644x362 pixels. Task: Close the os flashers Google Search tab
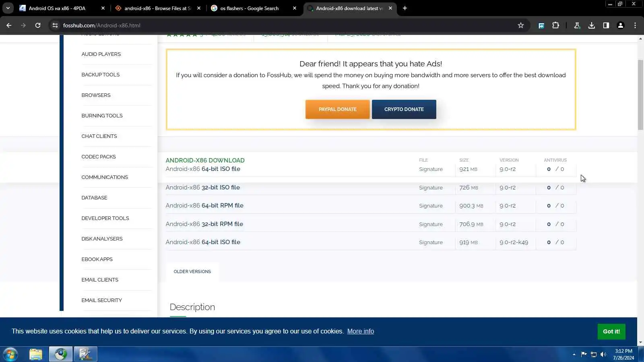pos(295,8)
